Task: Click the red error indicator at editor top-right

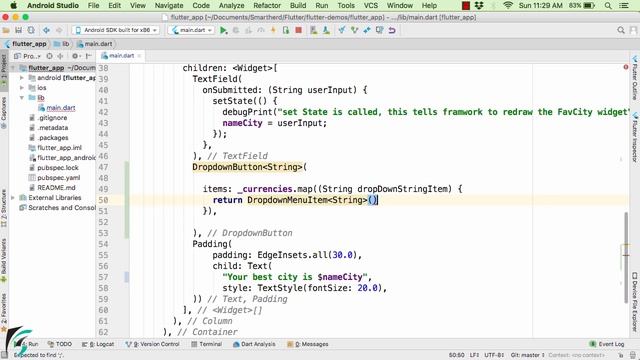Action: click(x=626, y=67)
